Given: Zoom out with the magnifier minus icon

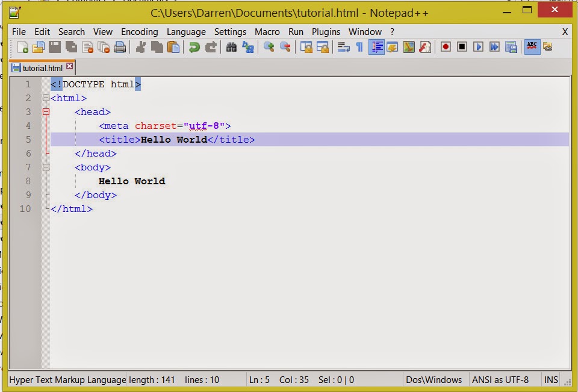Looking at the screenshot, I should point(285,47).
